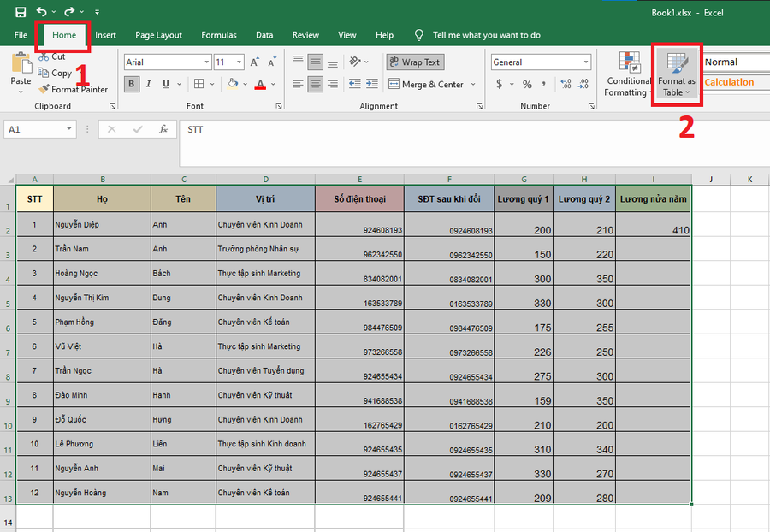This screenshot has height=532, width=770.
Task: Open Alignment settings dialog launcher
Action: [x=479, y=106]
